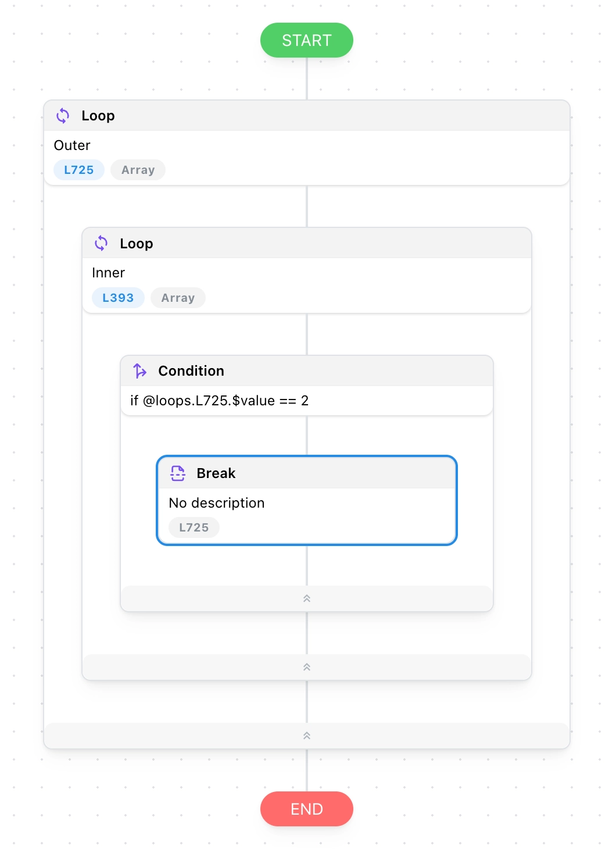Image resolution: width=616 pixels, height=849 pixels.
Task: Select the L393 tag on Inner loop
Action: pyautogui.click(x=118, y=298)
